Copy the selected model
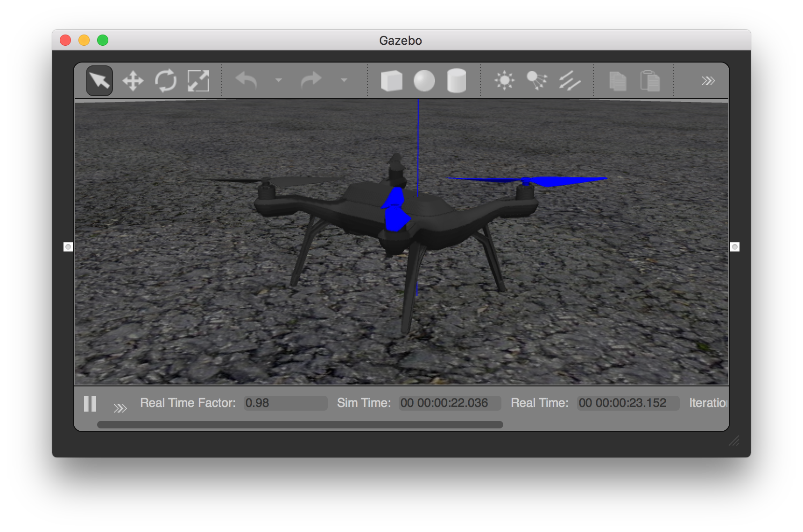The image size is (803, 532). 617,80
